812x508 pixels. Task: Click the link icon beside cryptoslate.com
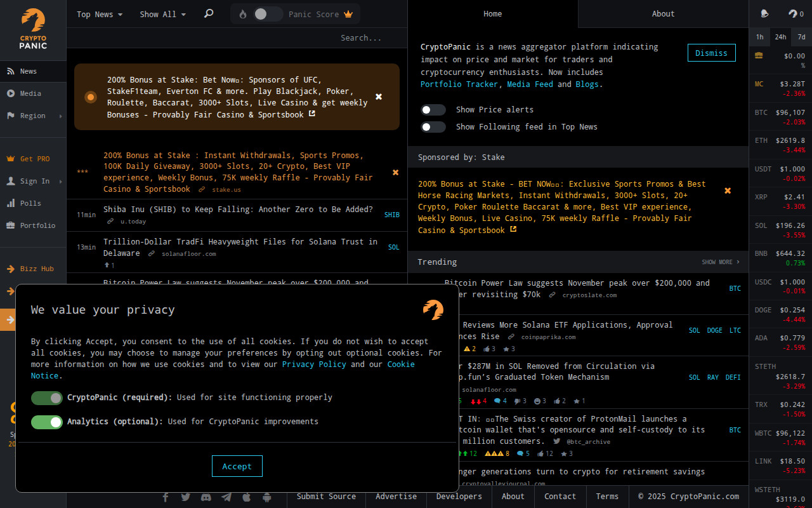pos(553,295)
